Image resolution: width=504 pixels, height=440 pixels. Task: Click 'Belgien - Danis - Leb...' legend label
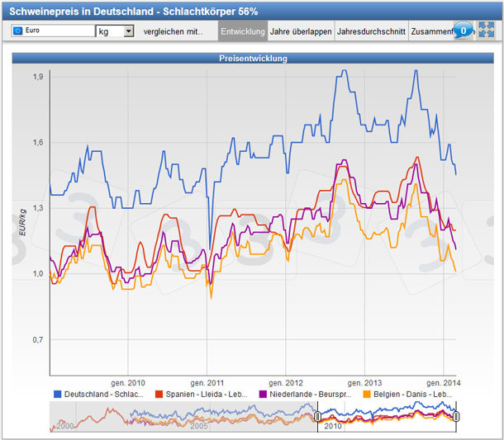pyautogui.click(x=413, y=394)
